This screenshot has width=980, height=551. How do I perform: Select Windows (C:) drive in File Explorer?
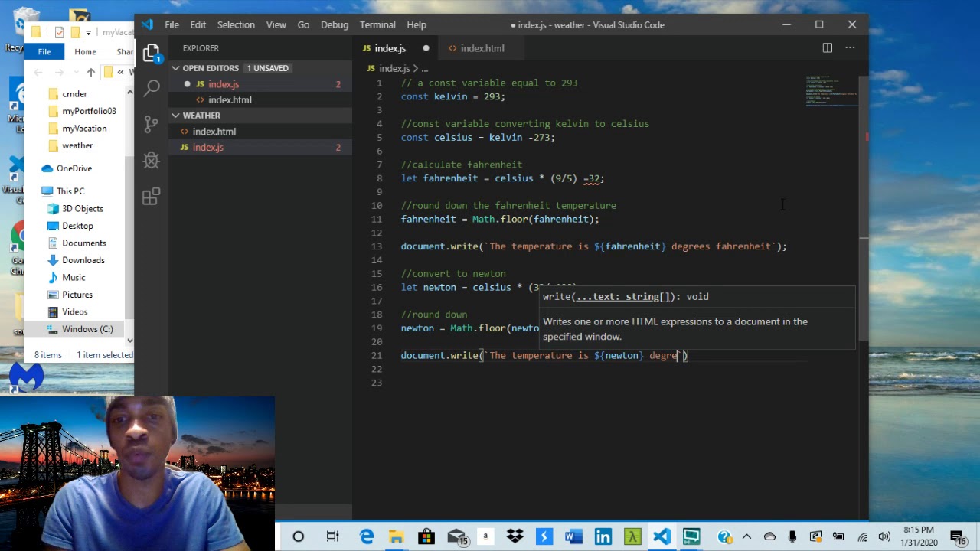click(x=87, y=329)
